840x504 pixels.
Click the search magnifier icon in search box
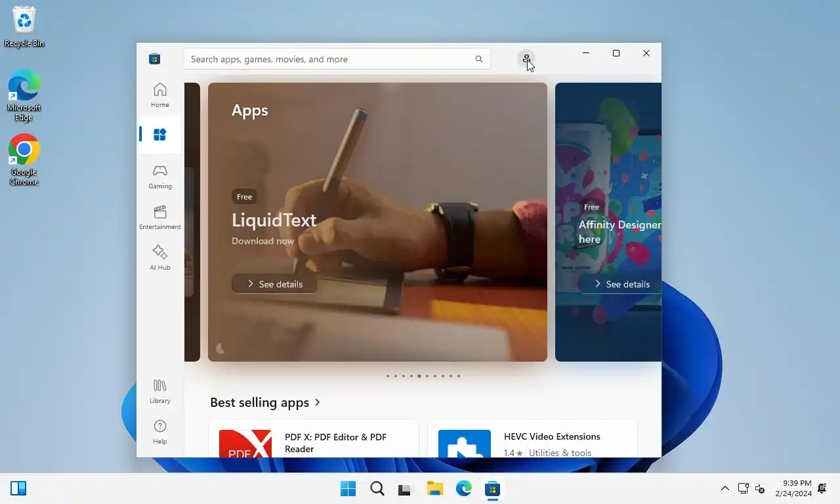pyautogui.click(x=479, y=59)
